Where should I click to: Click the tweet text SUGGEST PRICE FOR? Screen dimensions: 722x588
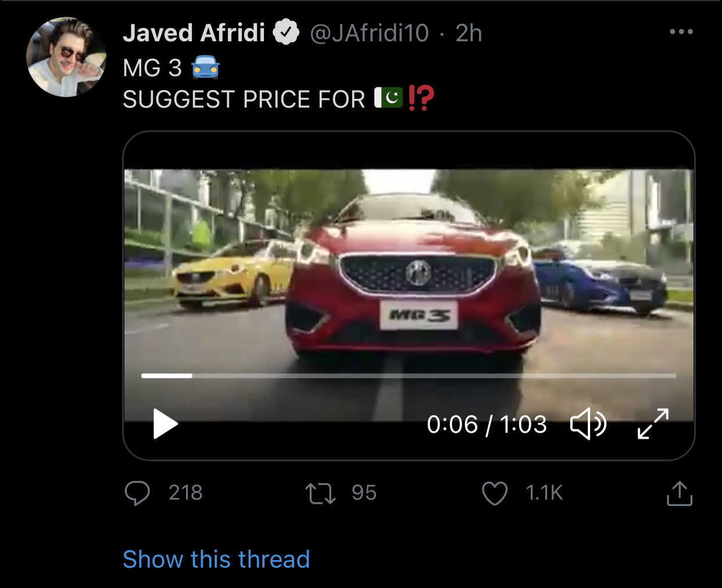coord(244,99)
